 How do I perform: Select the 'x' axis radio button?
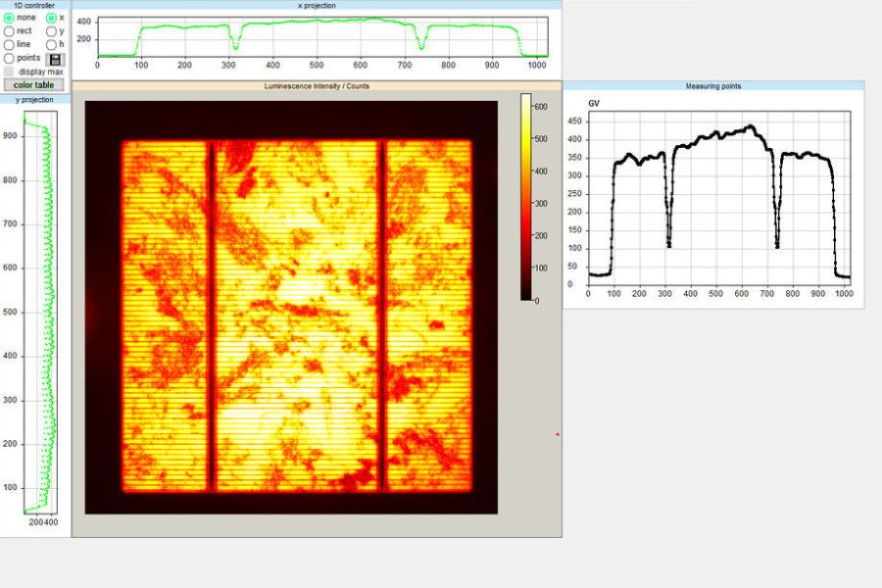click(52, 18)
